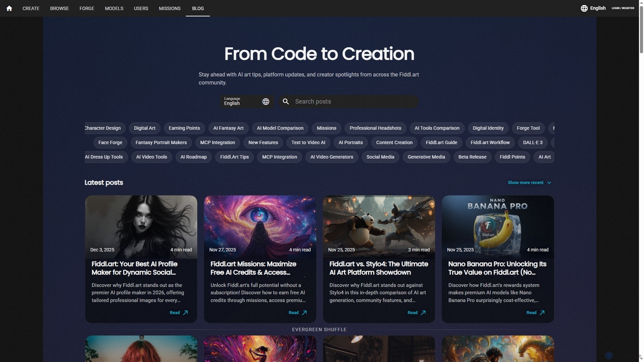This screenshot has height=362, width=644.
Task: Click the magnifier icon in search bar
Action: pyautogui.click(x=286, y=102)
